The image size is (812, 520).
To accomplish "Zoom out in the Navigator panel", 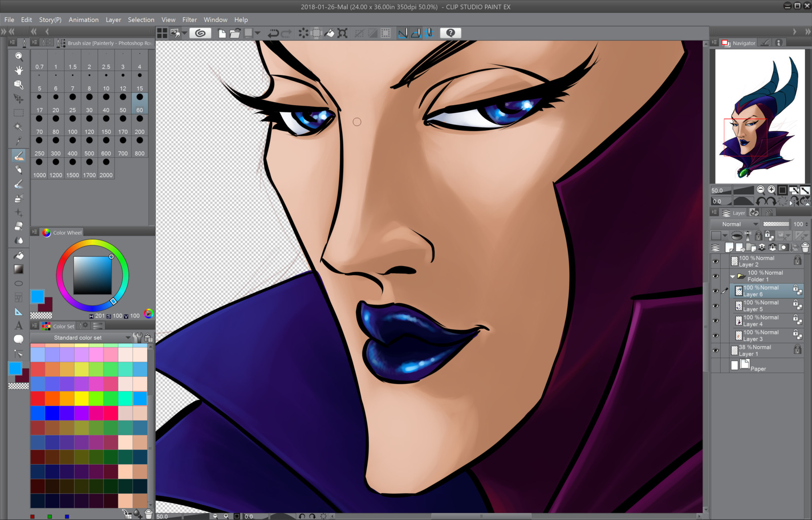I will click(x=760, y=190).
